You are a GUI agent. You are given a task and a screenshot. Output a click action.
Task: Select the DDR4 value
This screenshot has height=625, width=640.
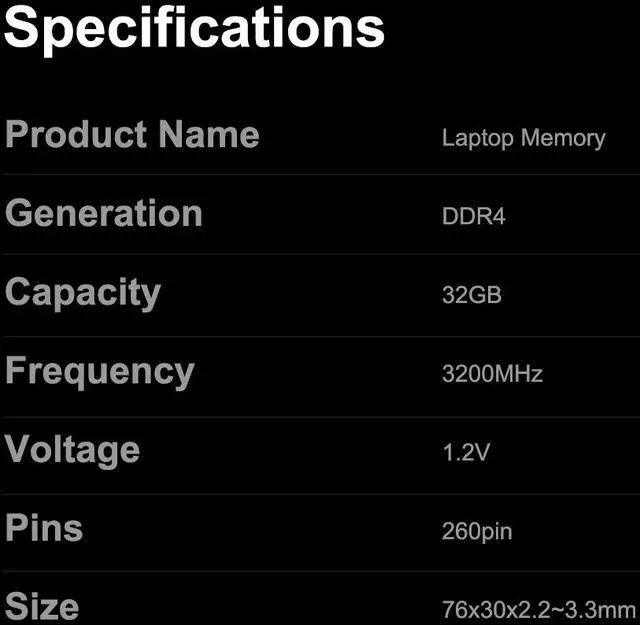473,216
